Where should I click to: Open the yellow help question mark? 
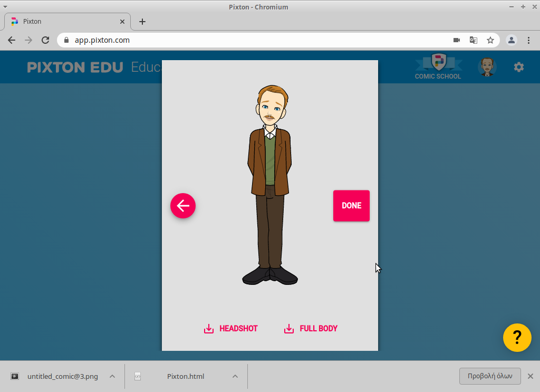pos(517,338)
